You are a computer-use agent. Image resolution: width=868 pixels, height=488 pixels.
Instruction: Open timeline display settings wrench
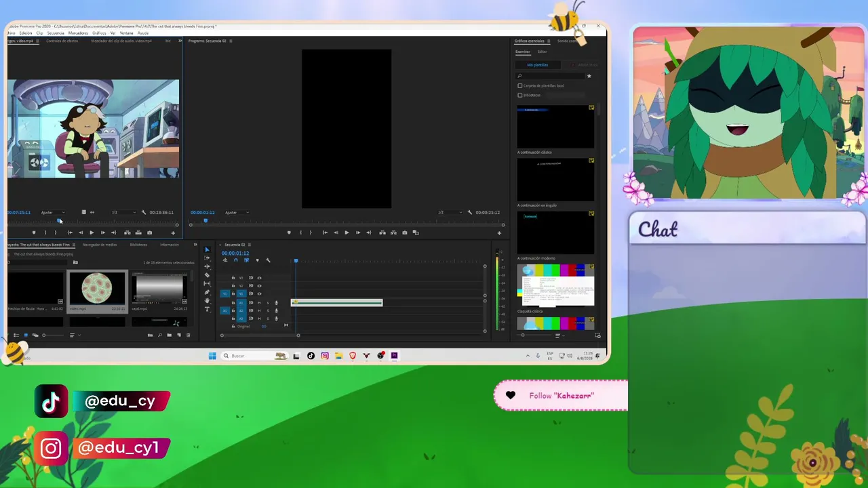268,260
